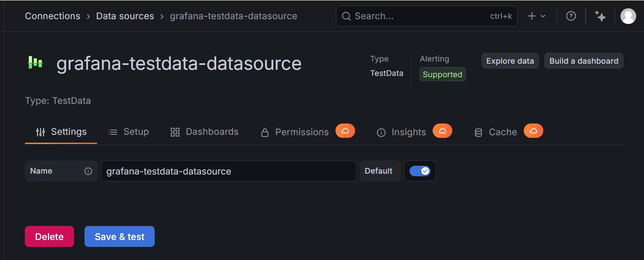Click the help question mark icon
This screenshot has height=260, width=644.
[571, 16]
